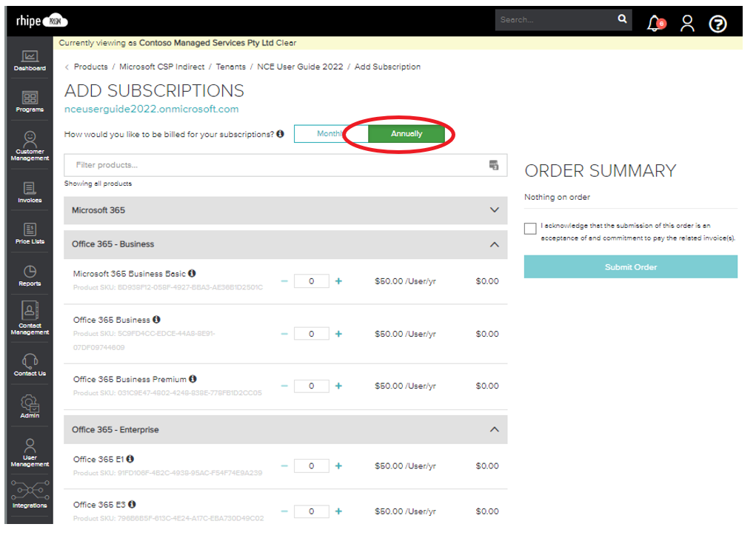Viewport: 756px width, 544px height.
Task: Show info for Office 365 E3
Action: pos(132,504)
